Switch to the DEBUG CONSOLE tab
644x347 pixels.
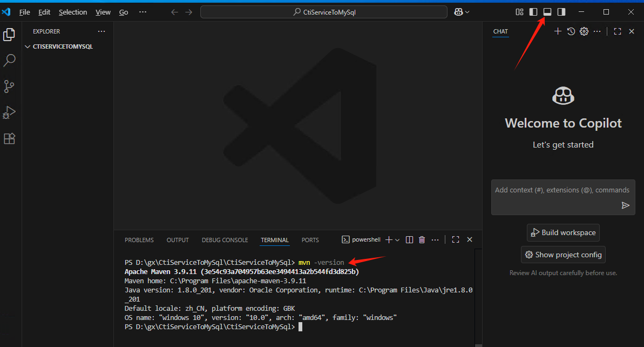tap(225, 240)
